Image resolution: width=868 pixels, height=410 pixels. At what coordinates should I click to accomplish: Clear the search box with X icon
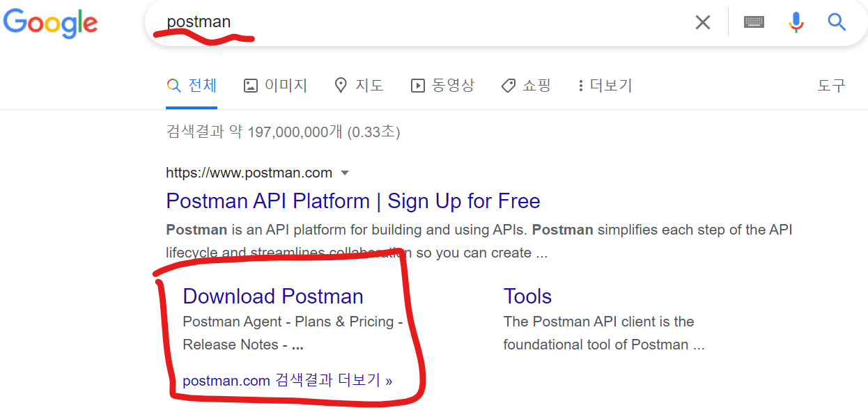coord(703,22)
